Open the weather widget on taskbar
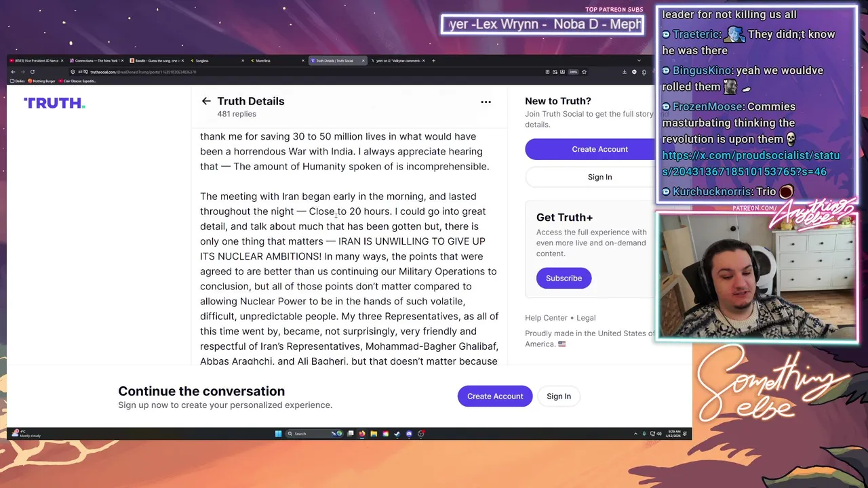Image resolution: width=868 pixels, height=488 pixels. tap(27, 434)
